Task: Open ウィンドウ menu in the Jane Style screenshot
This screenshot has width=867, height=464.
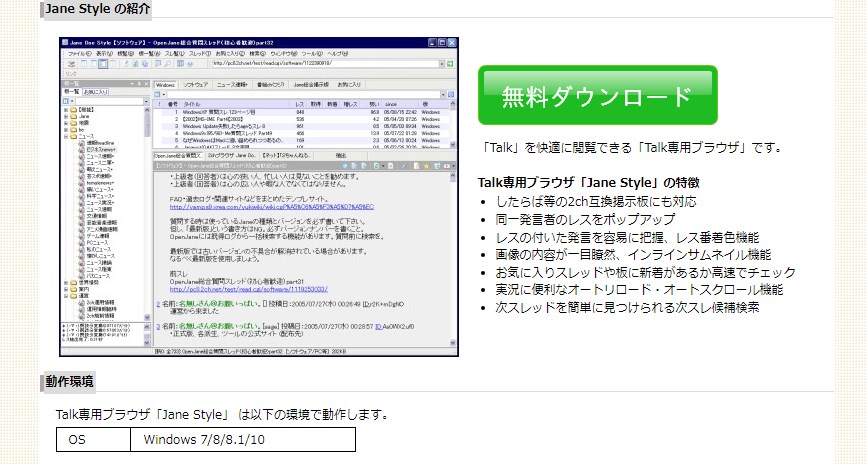Action: point(284,54)
